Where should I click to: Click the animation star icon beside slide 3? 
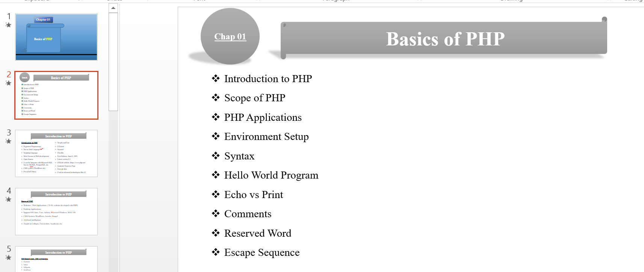8,141
